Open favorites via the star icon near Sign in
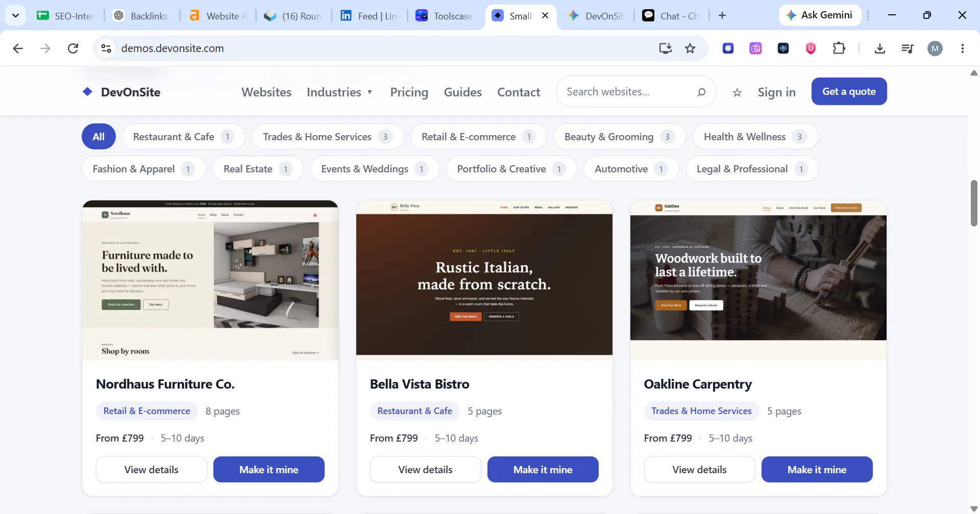The width and height of the screenshot is (980, 514). pyautogui.click(x=737, y=92)
